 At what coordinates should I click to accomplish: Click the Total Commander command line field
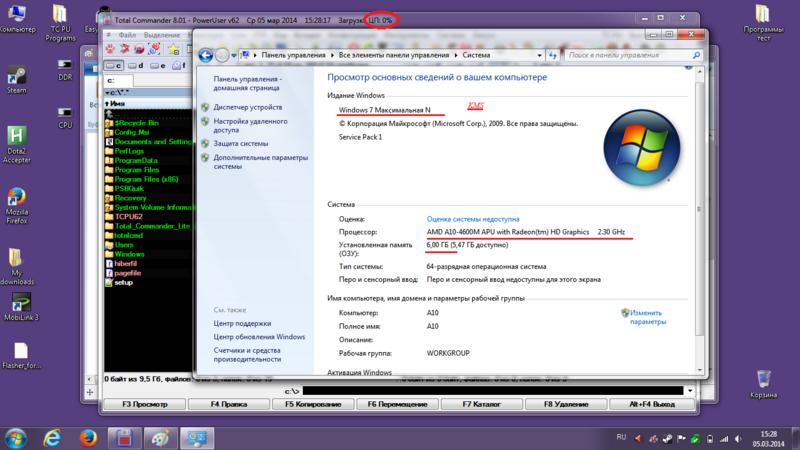tap(493, 391)
